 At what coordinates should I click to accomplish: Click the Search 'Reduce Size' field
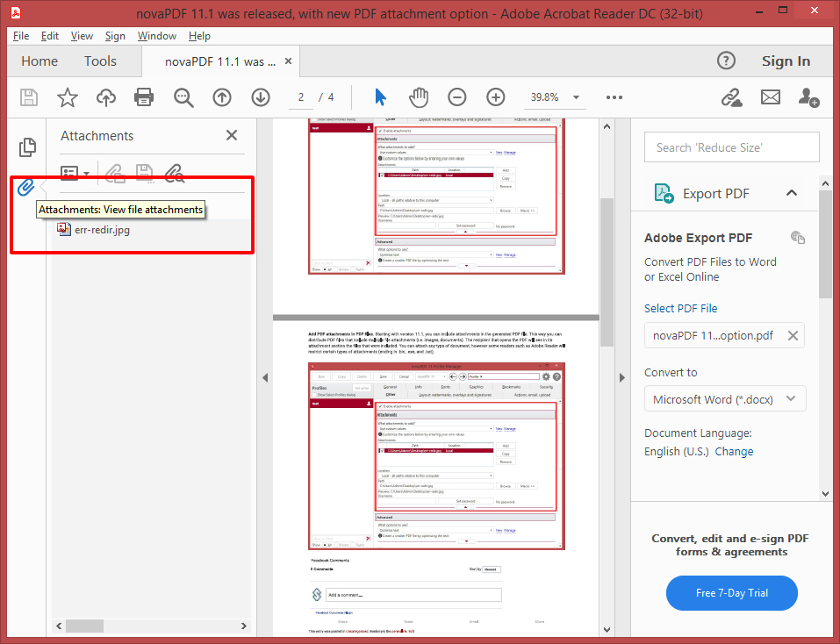[x=732, y=147]
